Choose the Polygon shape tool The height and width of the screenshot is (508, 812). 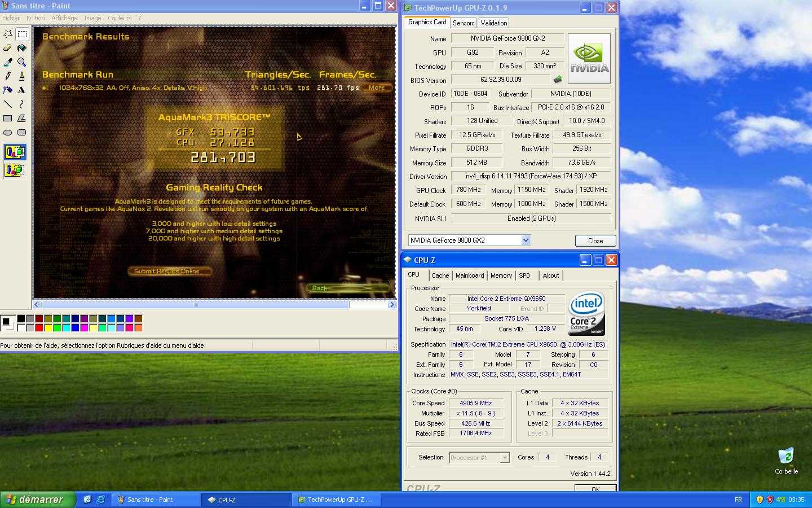(x=22, y=118)
